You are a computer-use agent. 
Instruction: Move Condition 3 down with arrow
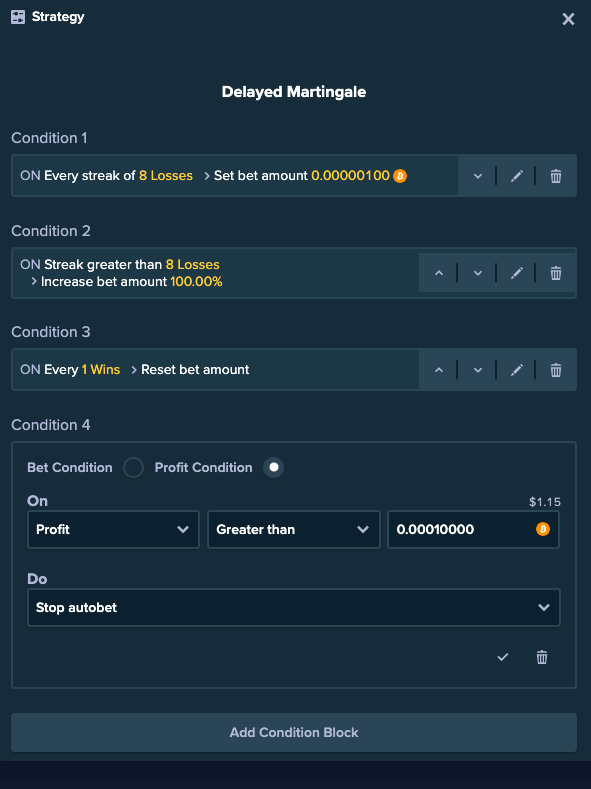(478, 370)
